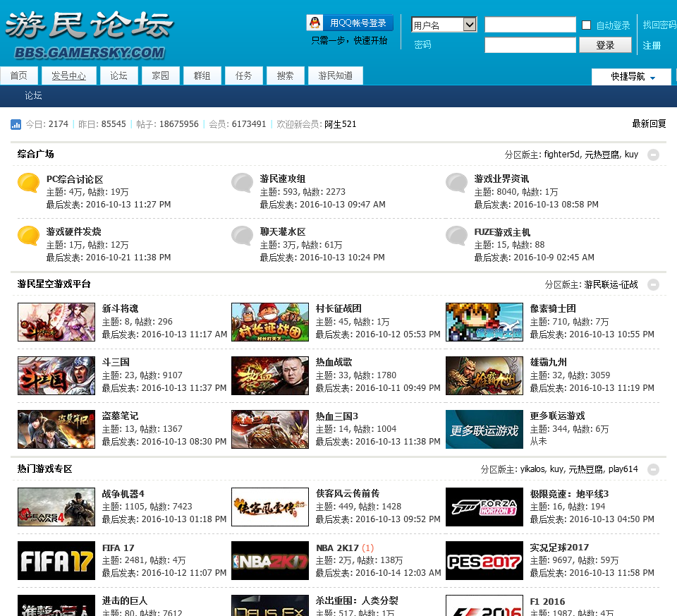The height and width of the screenshot is (616, 677).
Task: Open the 像素骑士团 game thumbnail
Action: click(484, 322)
